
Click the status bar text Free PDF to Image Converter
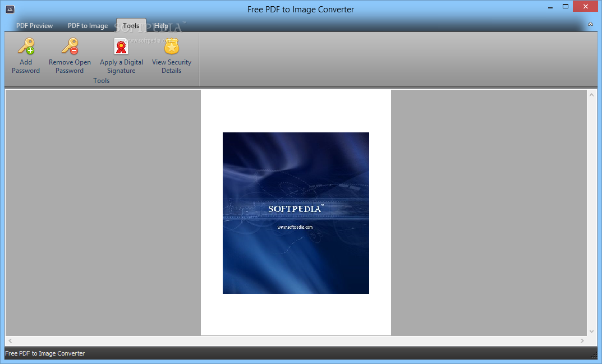(45, 353)
